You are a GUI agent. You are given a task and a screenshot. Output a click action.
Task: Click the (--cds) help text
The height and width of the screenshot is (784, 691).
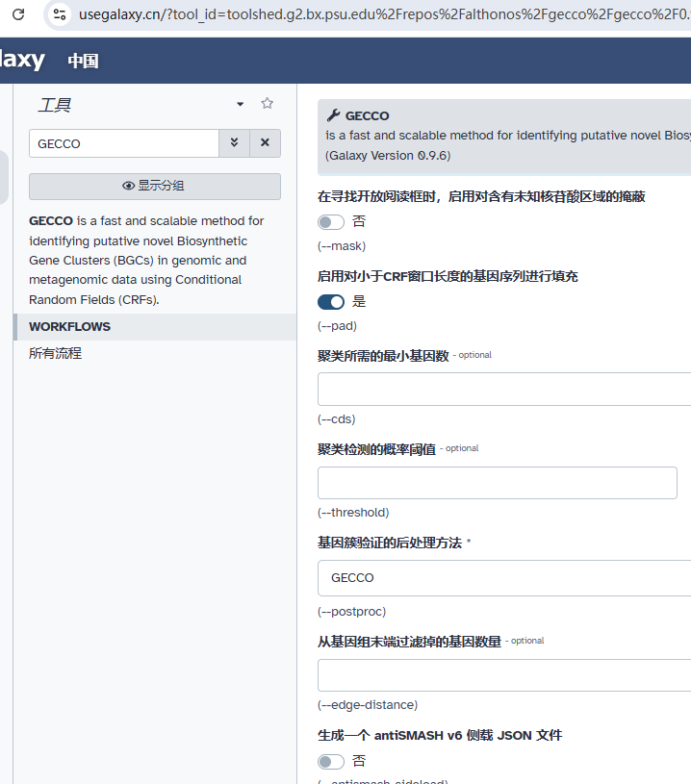point(337,419)
